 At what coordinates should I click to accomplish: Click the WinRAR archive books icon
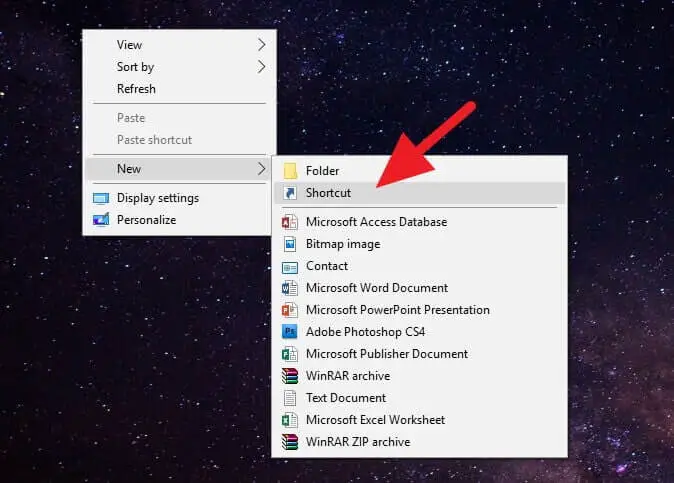coord(290,376)
